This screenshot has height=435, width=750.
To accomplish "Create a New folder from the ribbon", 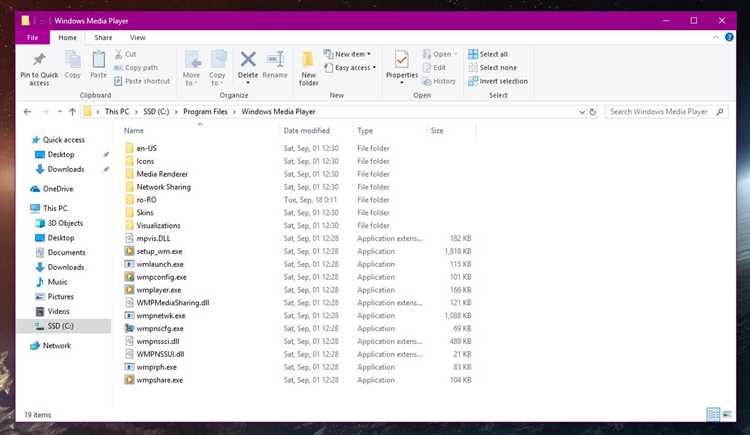I will coord(309,68).
